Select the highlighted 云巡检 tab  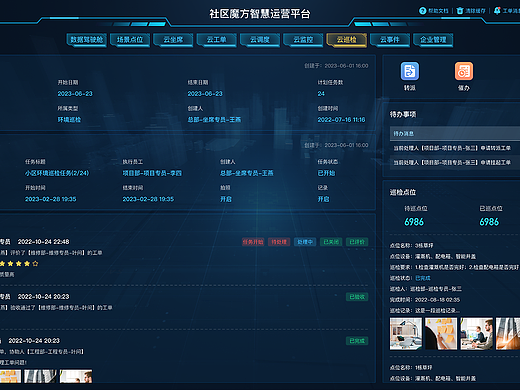click(347, 40)
